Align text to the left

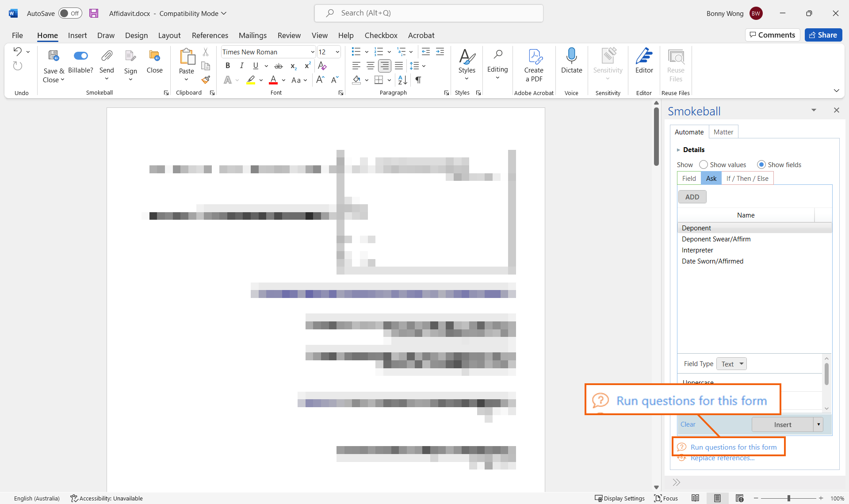(x=356, y=66)
